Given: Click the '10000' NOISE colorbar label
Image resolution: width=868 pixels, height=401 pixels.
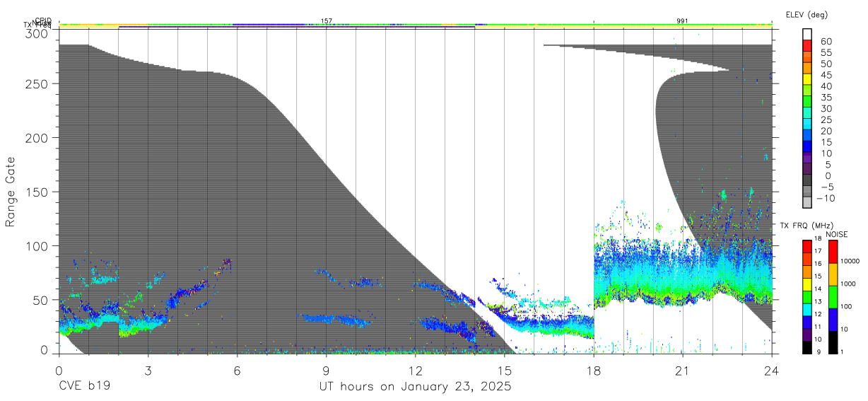Looking at the screenshot, I should 850,262.
